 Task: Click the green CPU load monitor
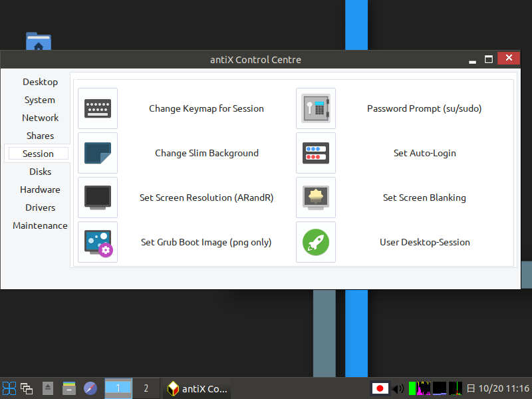(x=412, y=388)
